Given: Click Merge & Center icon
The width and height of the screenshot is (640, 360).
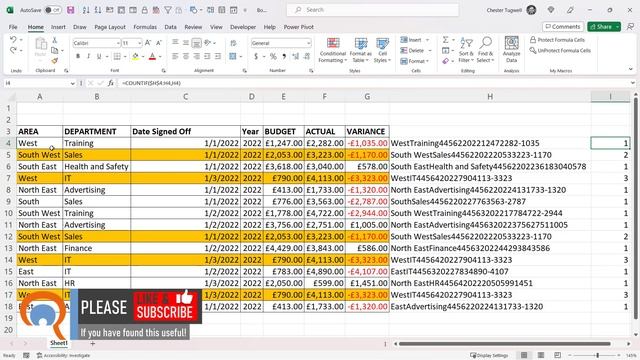Looking at the screenshot, I should [233, 56].
